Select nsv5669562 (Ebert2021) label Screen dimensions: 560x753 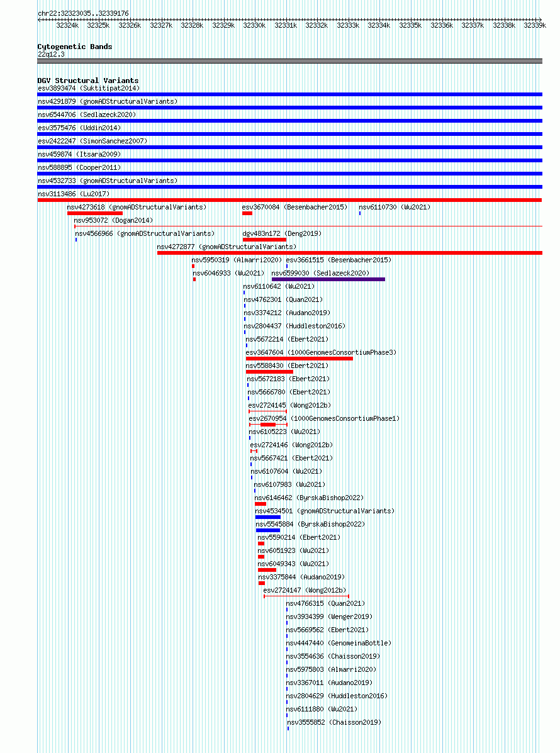(328, 630)
